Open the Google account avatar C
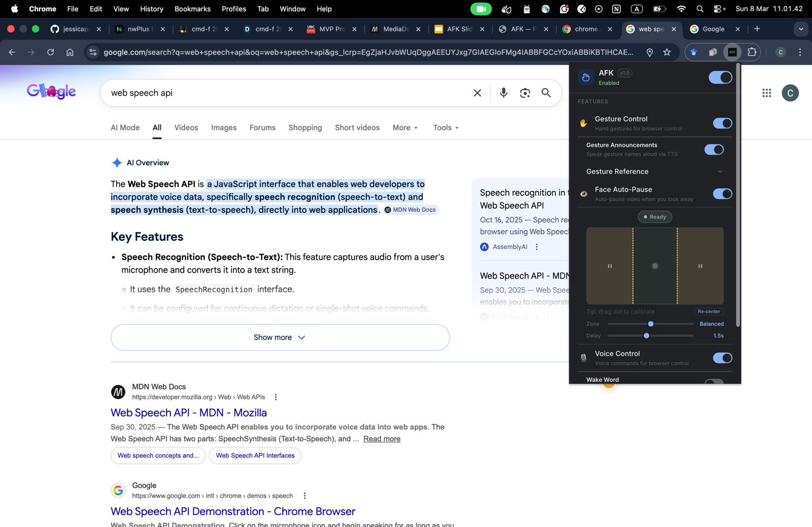The width and height of the screenshot is (812, 527). pyautogui.click(x=790, y=93)
